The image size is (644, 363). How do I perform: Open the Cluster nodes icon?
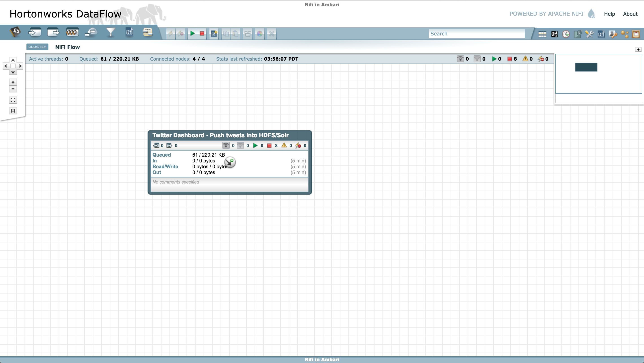(624, 34)
